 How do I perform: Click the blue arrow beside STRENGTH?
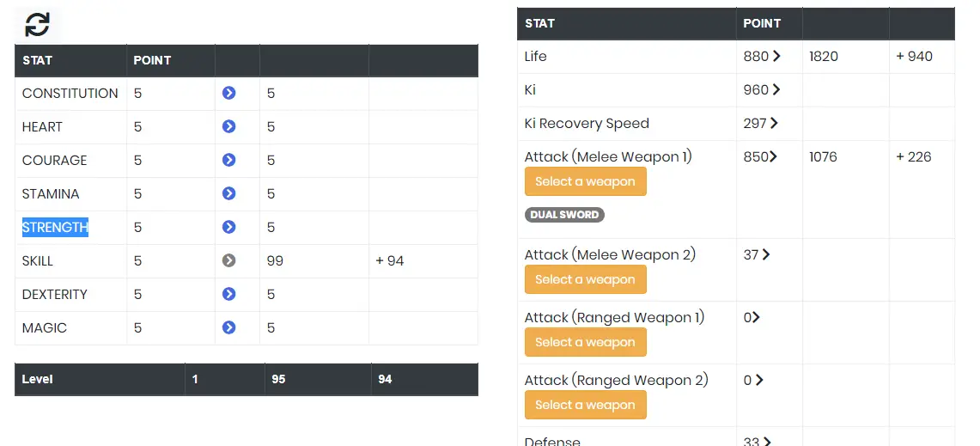(228, 227)
